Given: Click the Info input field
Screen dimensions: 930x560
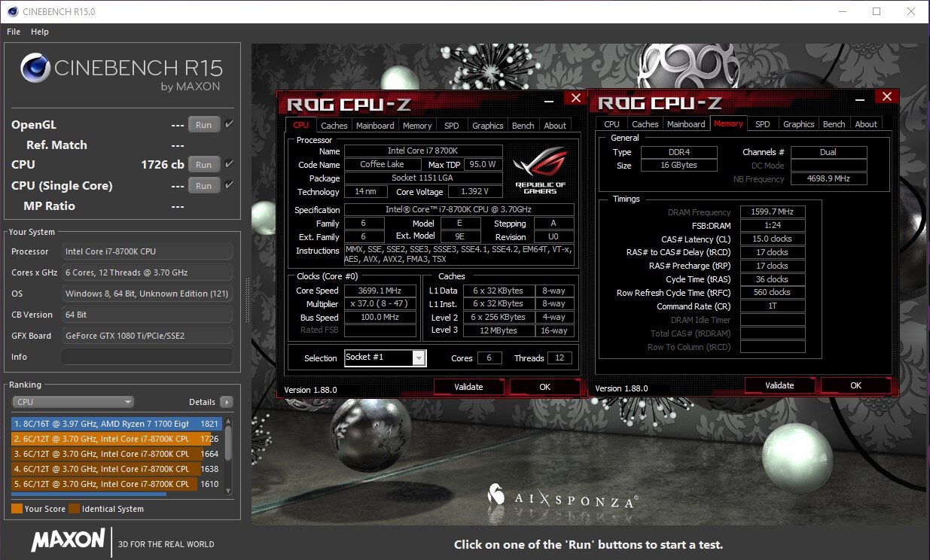Looking at the screenshot, I should tap(147, 357).
